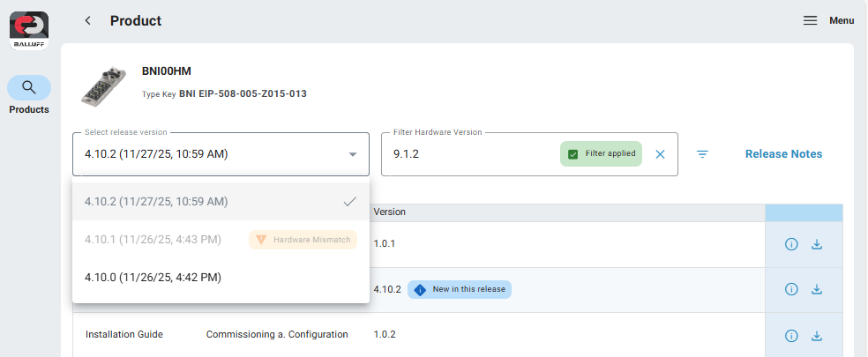Image resolution: width=868 pixels, height=357 pixels.
Task: Click the Installation Guide row label
Action: [124, 334]
